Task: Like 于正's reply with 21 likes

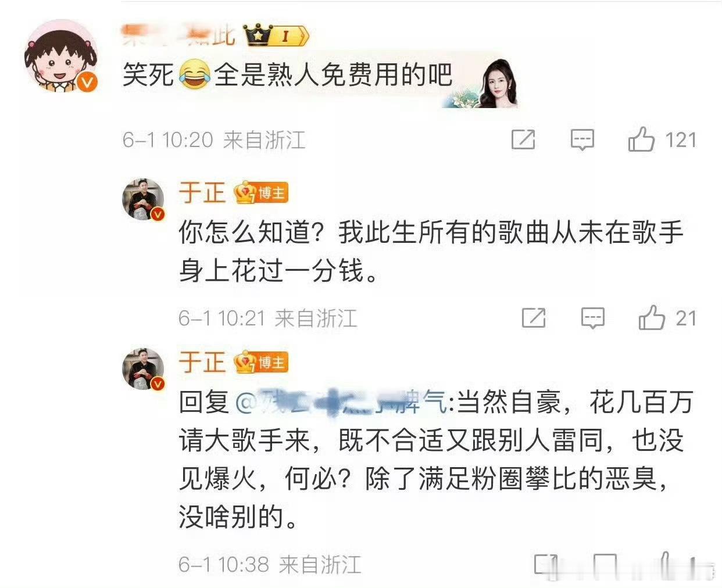Action: tap(667, 318)
